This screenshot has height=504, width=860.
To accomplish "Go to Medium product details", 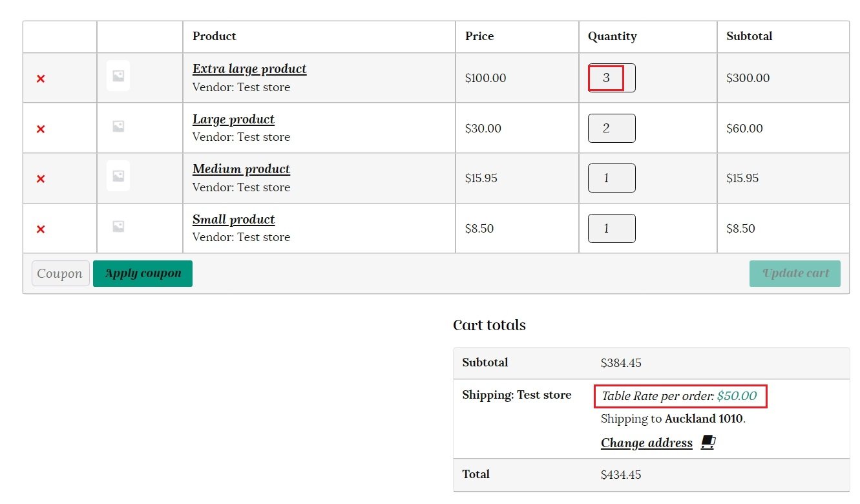I will click(x=241, y=169).
